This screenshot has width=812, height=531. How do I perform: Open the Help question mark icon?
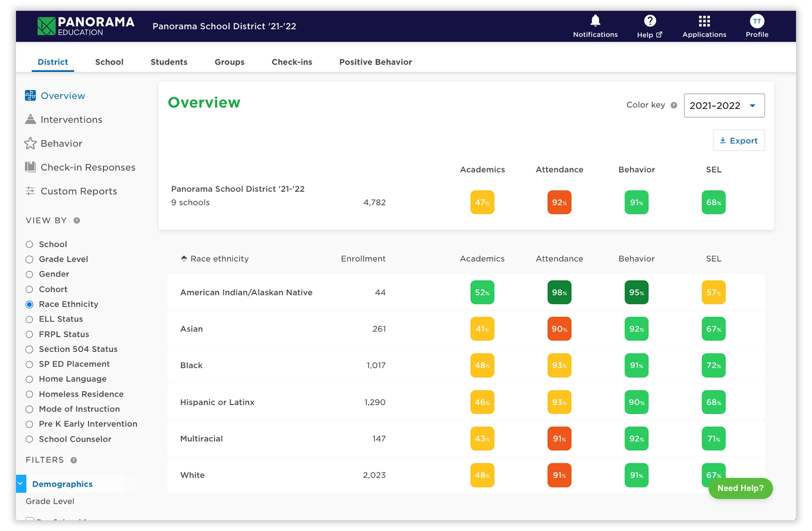tap(650, 21)
